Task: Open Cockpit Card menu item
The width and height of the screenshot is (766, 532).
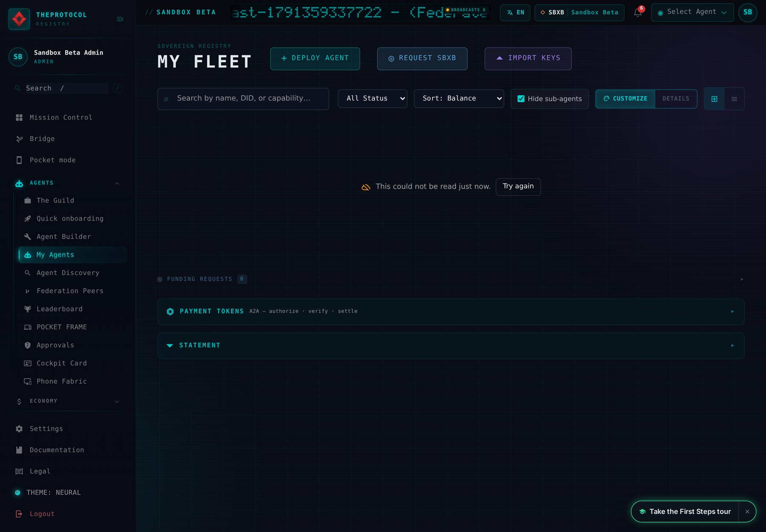Action: click(x=73, y=363)
